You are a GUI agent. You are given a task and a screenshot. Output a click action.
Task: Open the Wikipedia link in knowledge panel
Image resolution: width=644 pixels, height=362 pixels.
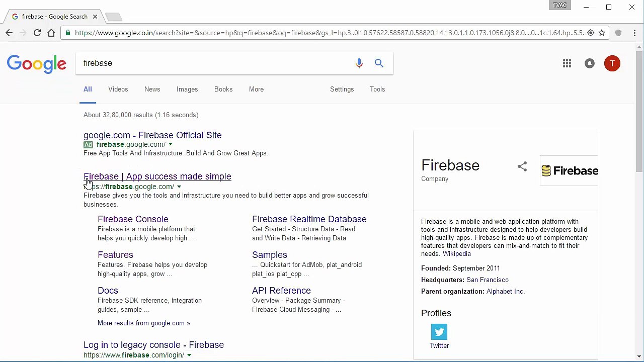(457, 254)
